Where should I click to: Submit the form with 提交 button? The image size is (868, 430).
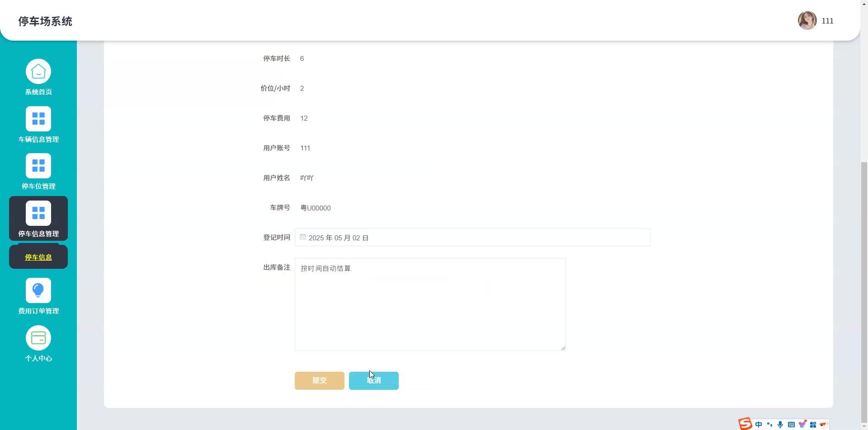[320, 381]
